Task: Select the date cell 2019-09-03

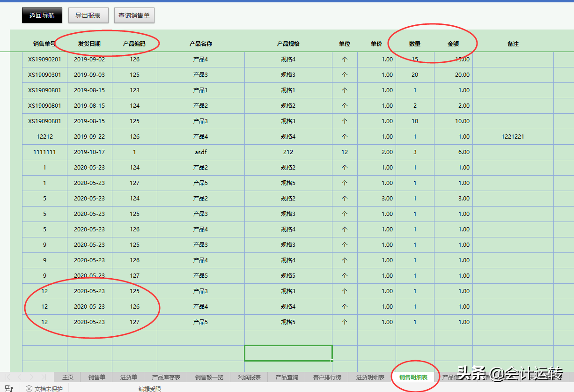Action: (89, 75)
